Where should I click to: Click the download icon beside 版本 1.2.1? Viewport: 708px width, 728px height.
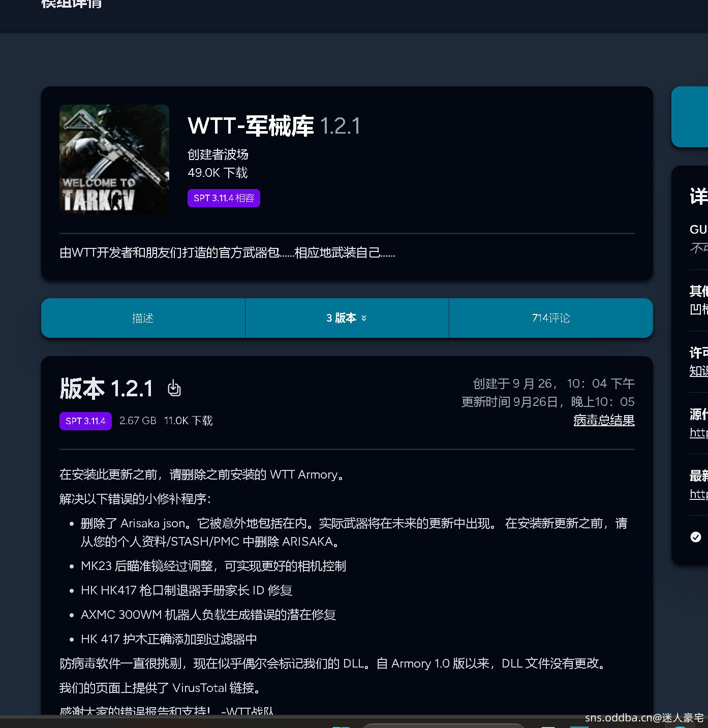click(174, 388)
